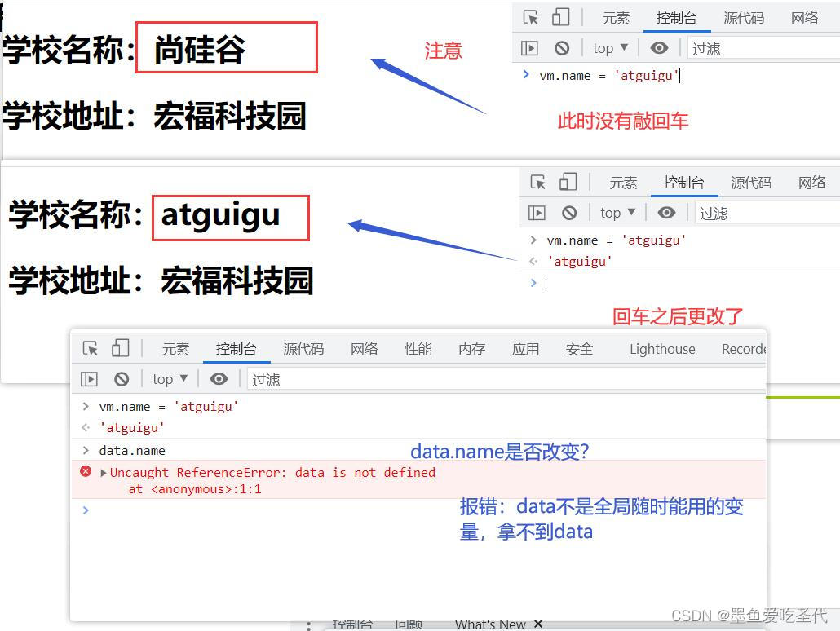
Task: Toggle the device toolbar in middle panel
Action: pyautogui.click(x=568, y=182)
